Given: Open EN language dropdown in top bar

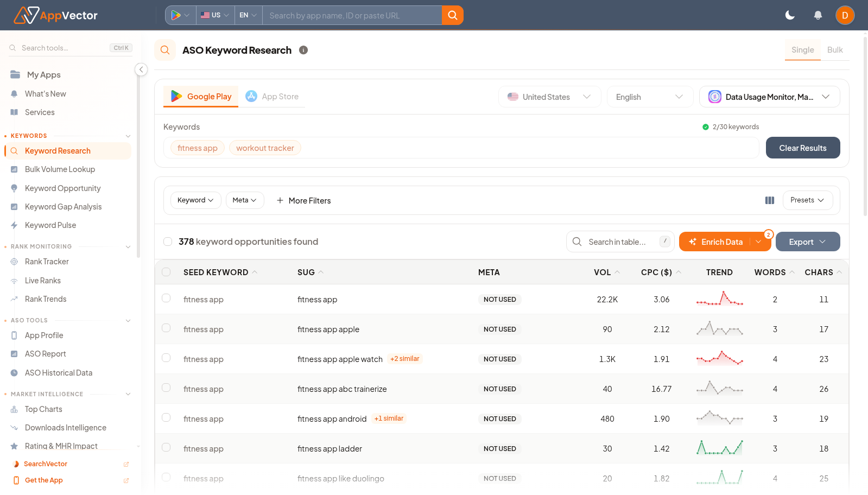Looking at the screenshot, I should pos(248,15).
